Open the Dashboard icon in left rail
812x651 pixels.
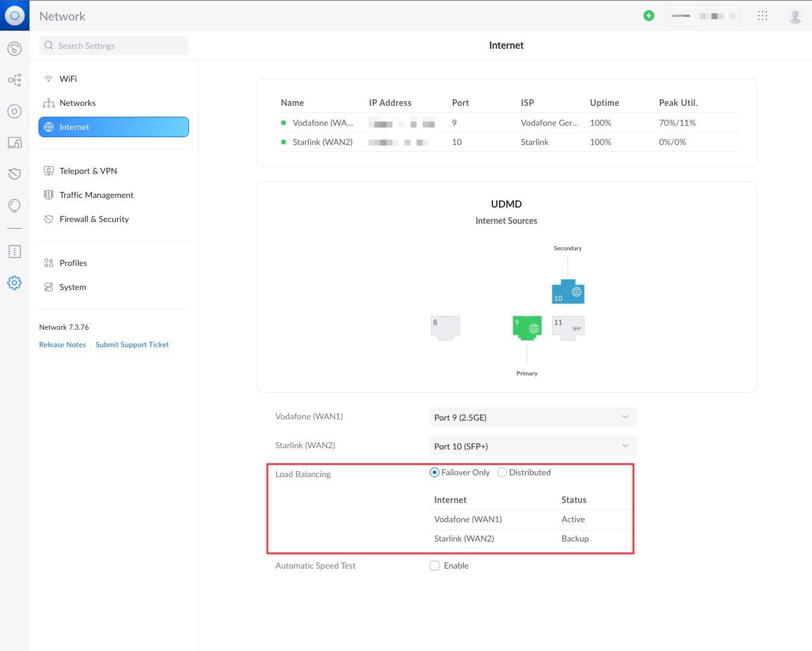point(14,49)
